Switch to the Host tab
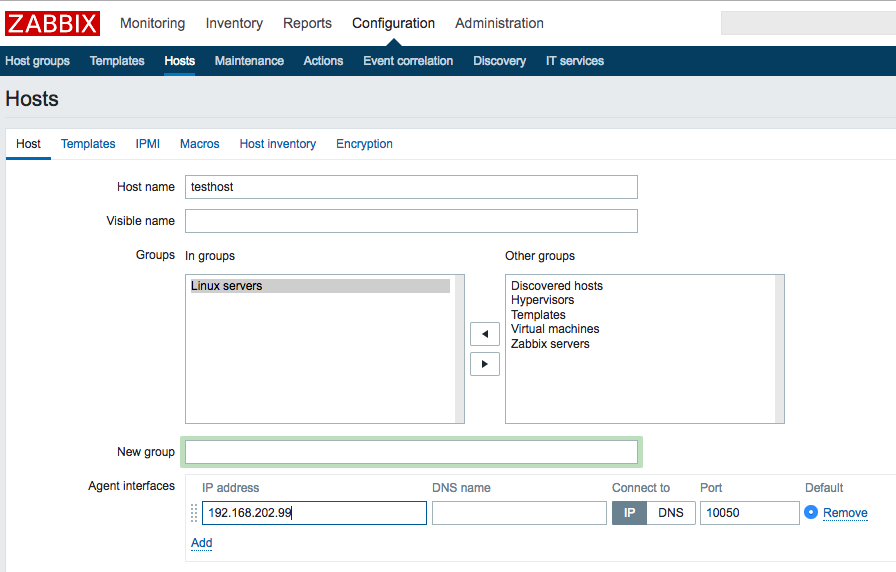Viewport: 896px width, 572px height. coord(29,144)
